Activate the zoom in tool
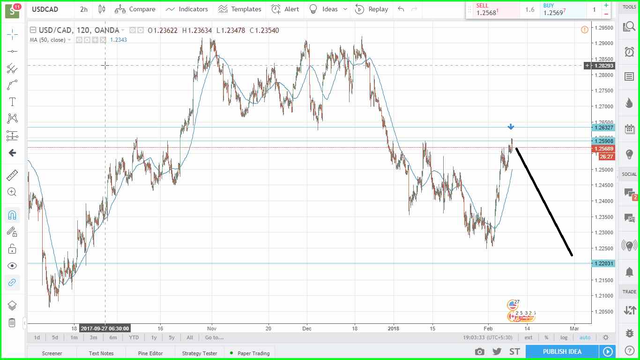The height and width of the screenshot is (360, 640). coord(12,192)
